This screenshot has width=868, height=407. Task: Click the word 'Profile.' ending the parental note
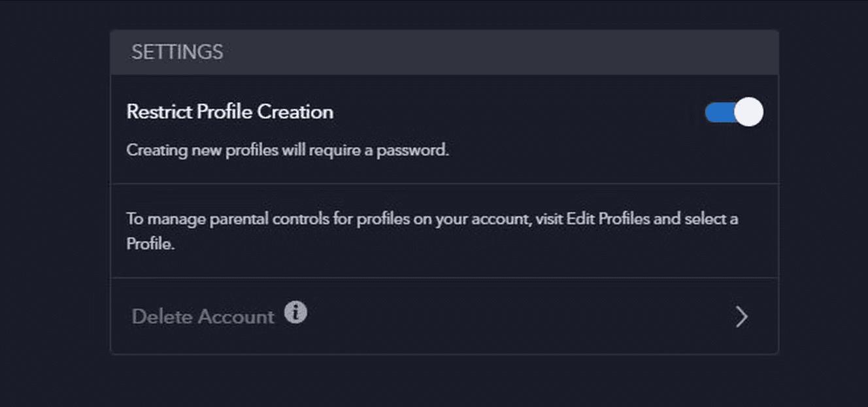150,245
